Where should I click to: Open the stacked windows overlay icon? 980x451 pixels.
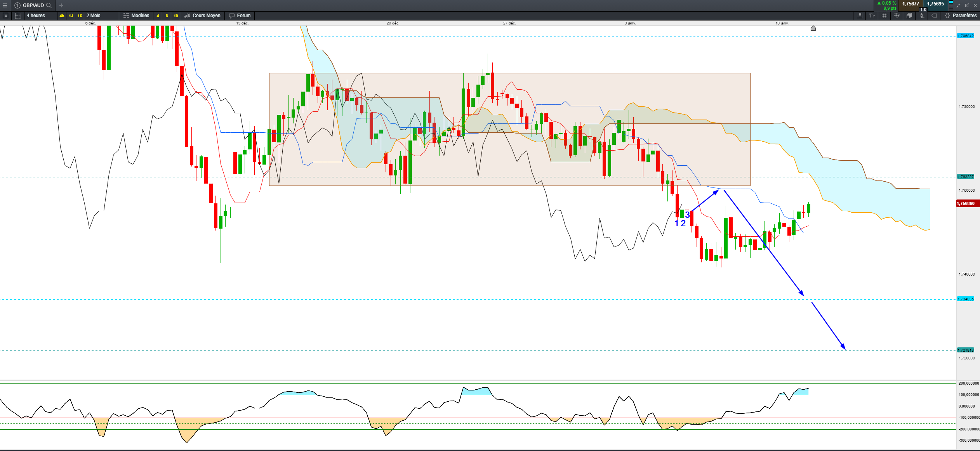click(x=909, y=16)
